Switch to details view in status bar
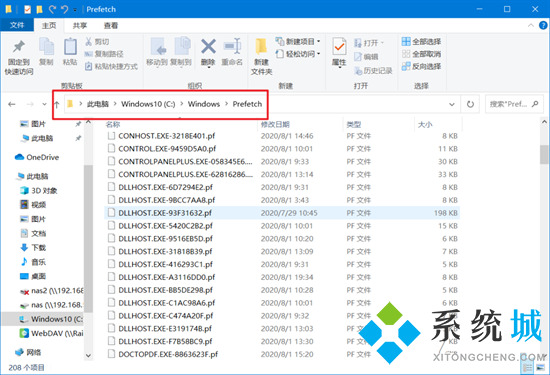Image resolution: width=550 pixels, height=375 pixels. (528, 368)
